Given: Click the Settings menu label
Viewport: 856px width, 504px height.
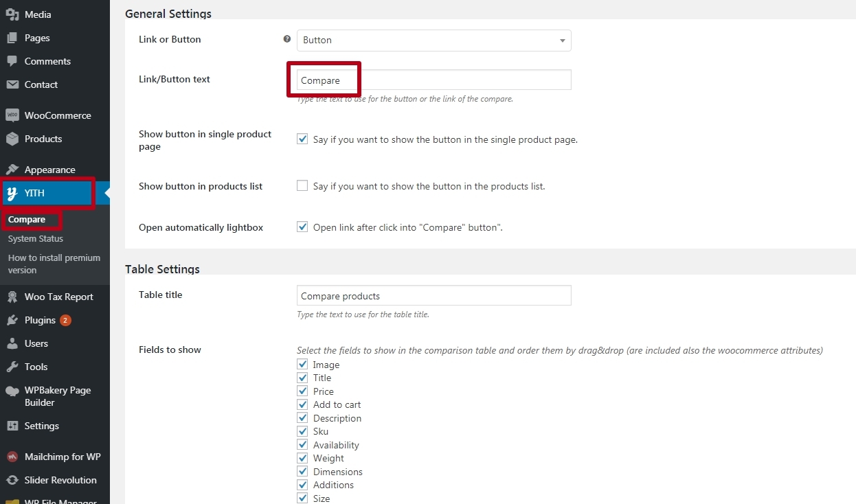Looking at the screenshot, I should point(42,426).
